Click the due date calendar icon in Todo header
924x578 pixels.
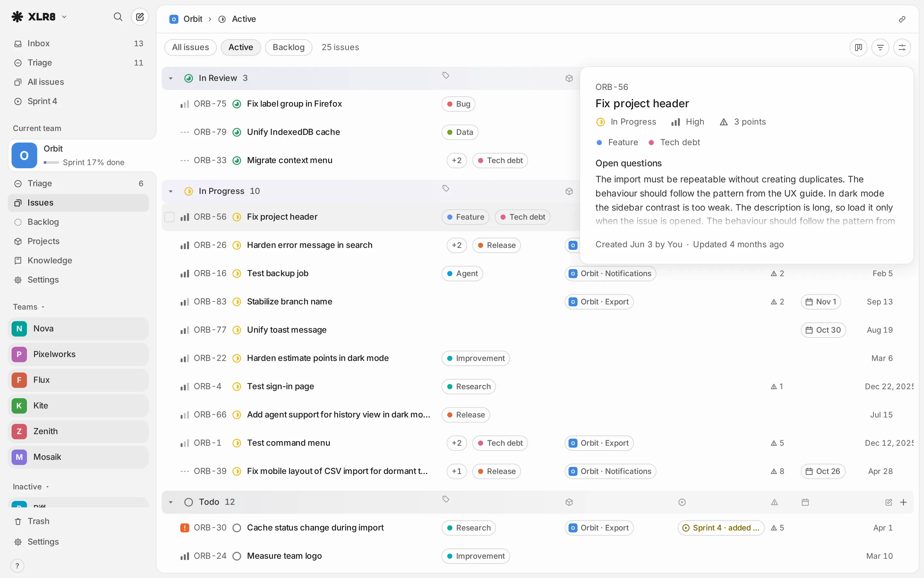[805, 502]
